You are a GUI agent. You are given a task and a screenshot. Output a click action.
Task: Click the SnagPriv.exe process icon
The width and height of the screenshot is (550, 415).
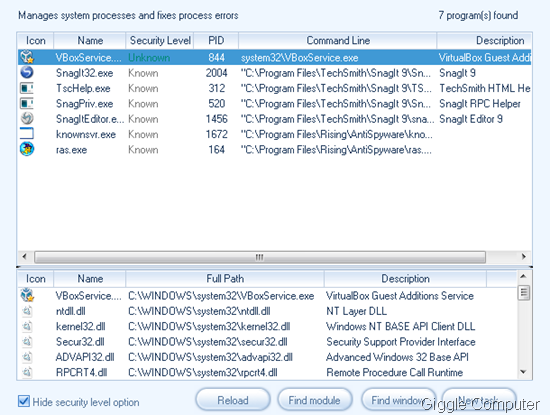point(27,103)
